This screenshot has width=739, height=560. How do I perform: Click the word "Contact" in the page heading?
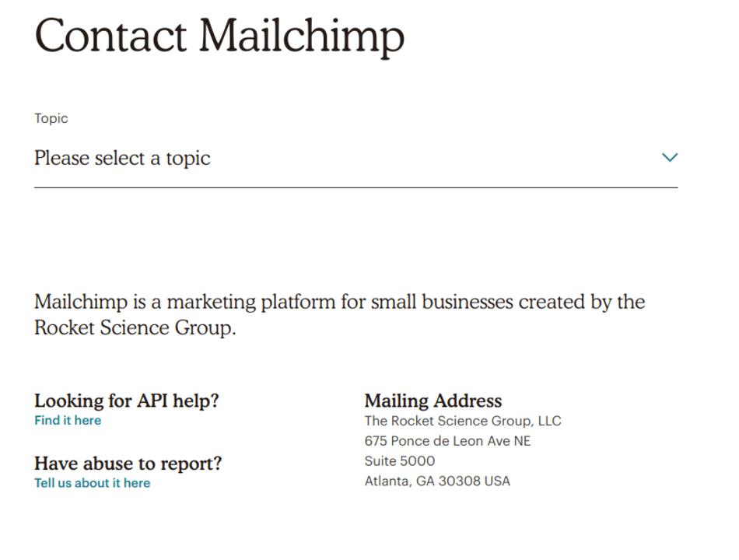tap(110, 36)
